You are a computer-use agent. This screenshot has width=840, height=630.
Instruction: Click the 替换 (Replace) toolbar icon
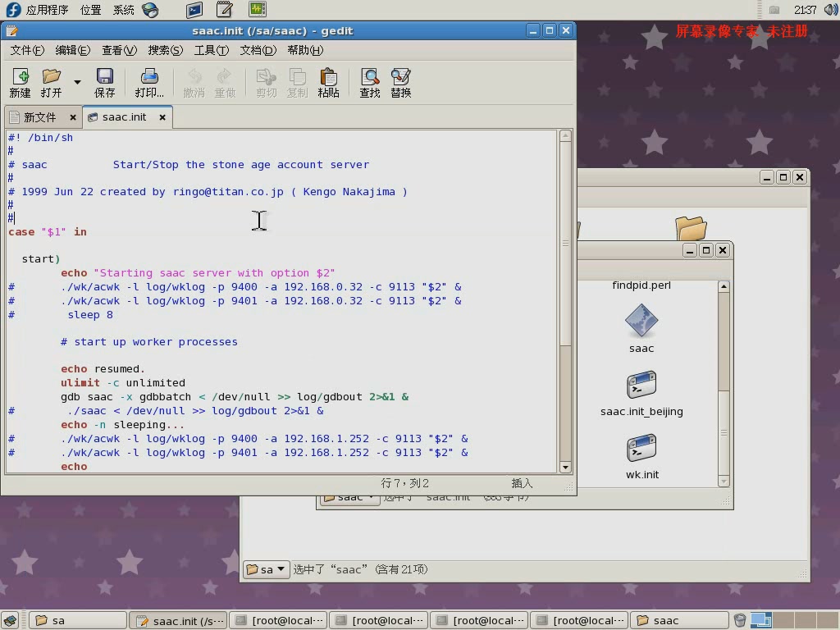click(x=400, y=83)
